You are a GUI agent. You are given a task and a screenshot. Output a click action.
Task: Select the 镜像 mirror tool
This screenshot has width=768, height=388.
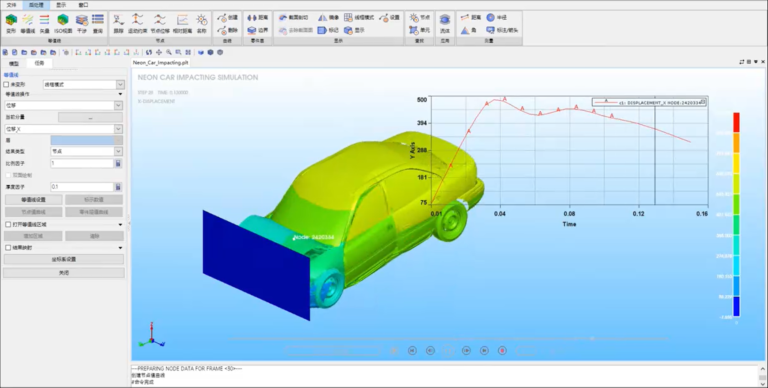coord(329,18)
